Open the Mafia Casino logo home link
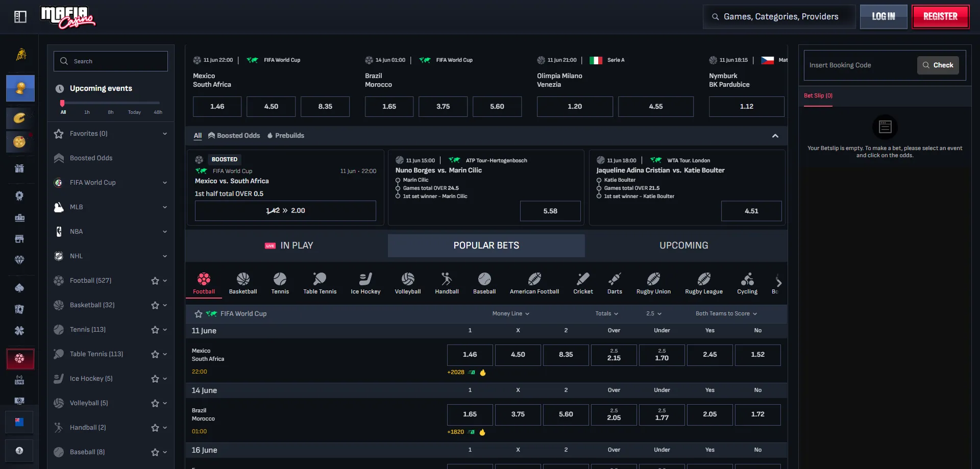Screen dimensions: 980x469 point(68,17)
